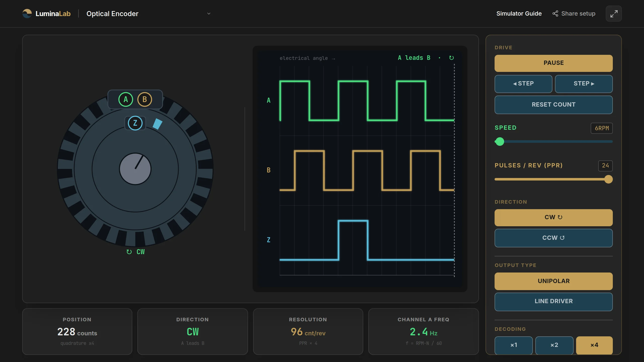Click the DIRECTION readout showing CW
The height and width of the screenshot is (362, 644).
tap(192, 332)
